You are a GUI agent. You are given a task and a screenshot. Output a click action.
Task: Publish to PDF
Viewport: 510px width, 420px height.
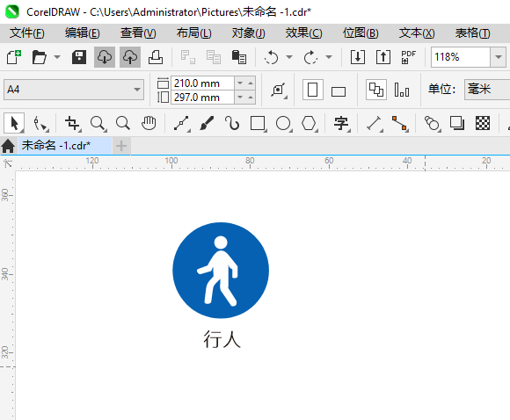[x=409, y=57]
